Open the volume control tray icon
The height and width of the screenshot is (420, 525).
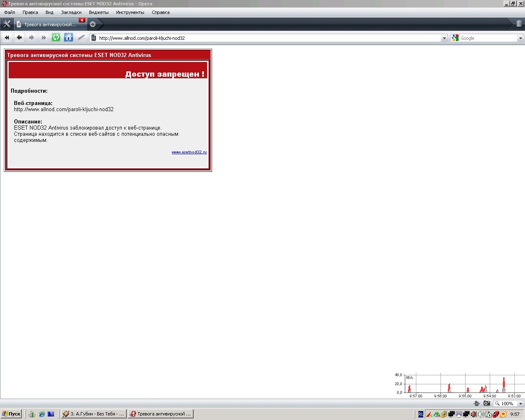pos(481,414)
